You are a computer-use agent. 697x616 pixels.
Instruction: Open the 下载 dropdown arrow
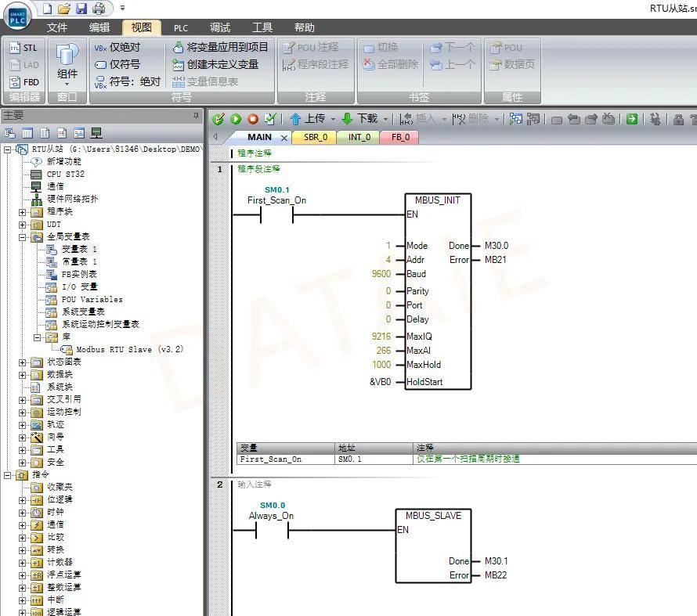(385, 120)
